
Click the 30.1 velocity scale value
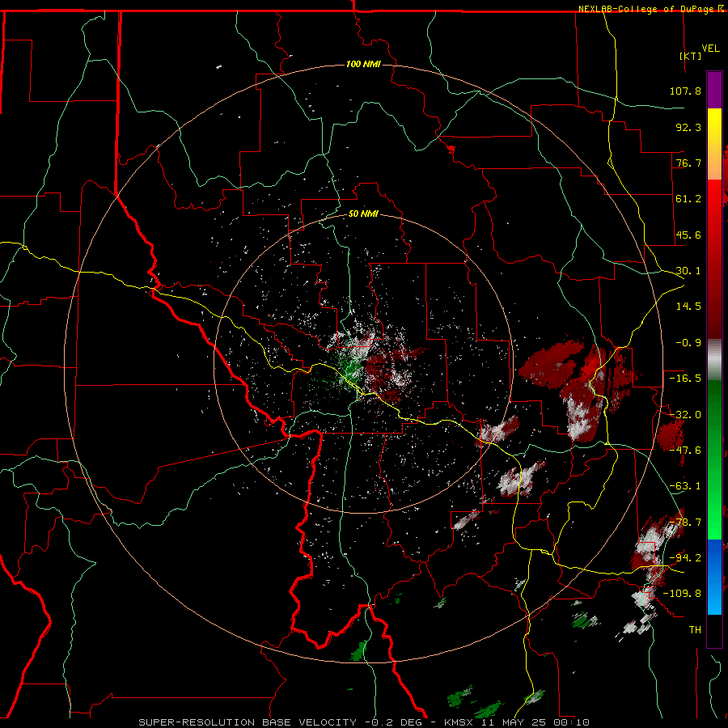[688, 271]
